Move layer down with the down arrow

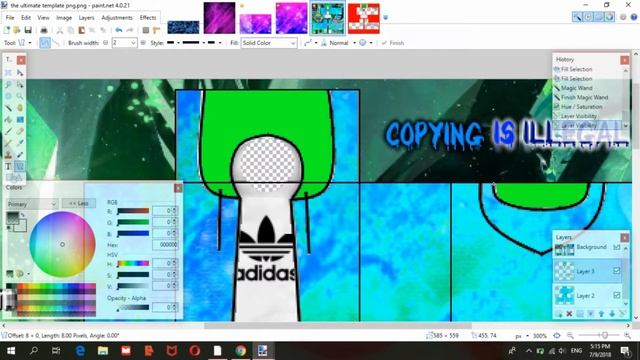pos(612,313)
